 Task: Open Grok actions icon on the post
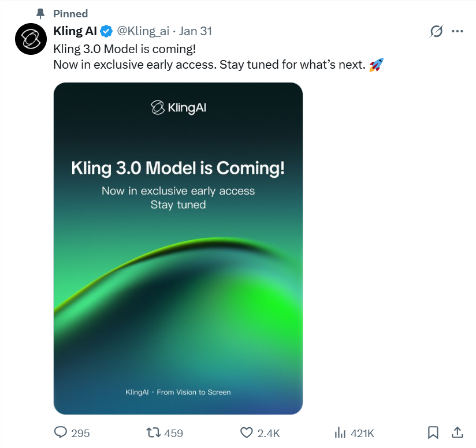[x=436, y=31]
